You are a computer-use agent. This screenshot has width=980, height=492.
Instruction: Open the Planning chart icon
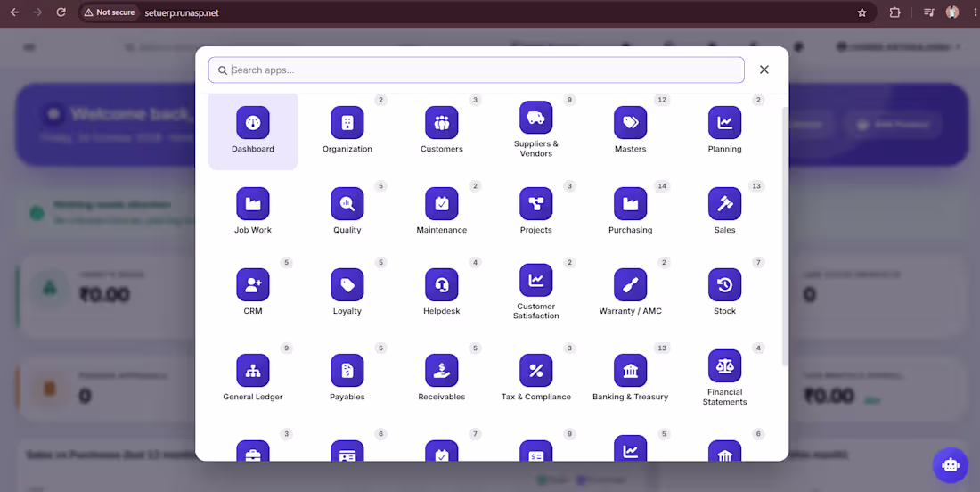click(724, 122)
